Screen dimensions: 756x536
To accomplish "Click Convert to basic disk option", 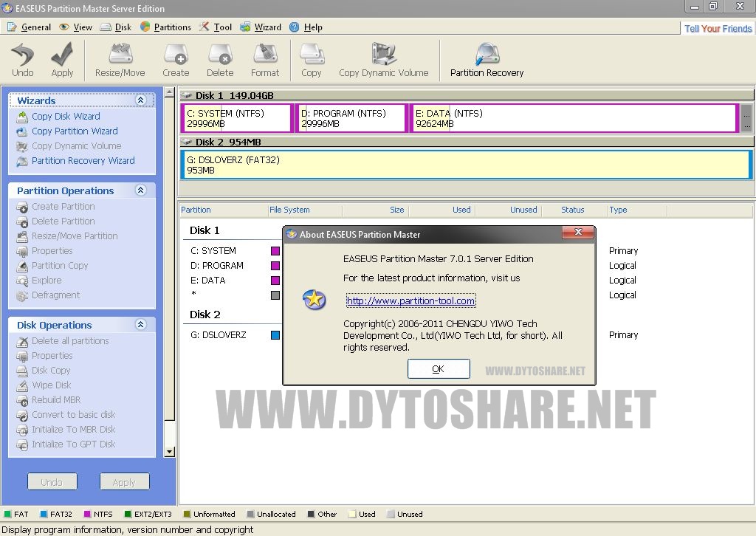I will 66,414.
